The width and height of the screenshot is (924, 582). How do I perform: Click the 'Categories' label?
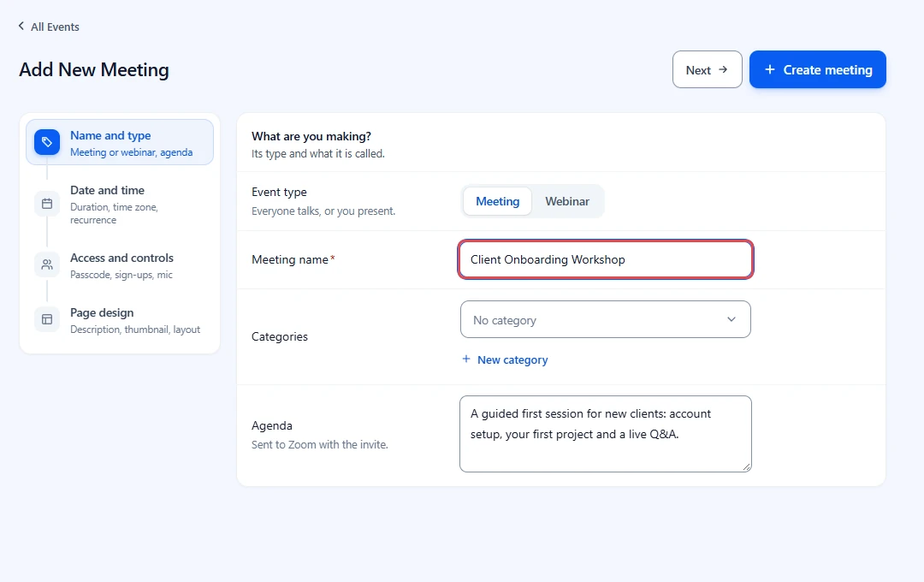point(279,336)
